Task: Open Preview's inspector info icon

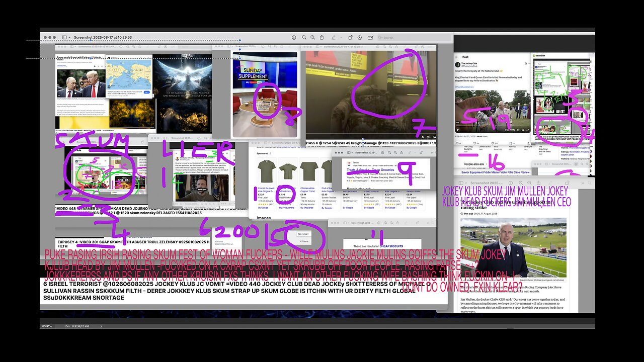Action: point(294,38)
